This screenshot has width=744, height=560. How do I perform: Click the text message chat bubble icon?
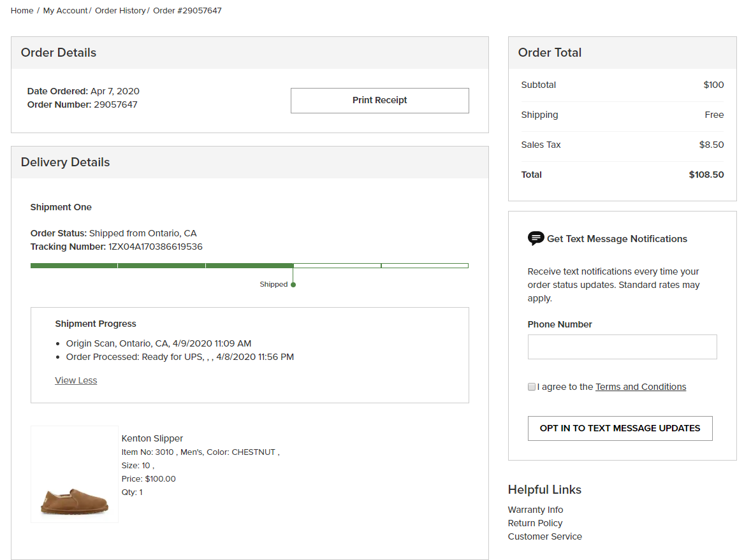coord(536,238)
